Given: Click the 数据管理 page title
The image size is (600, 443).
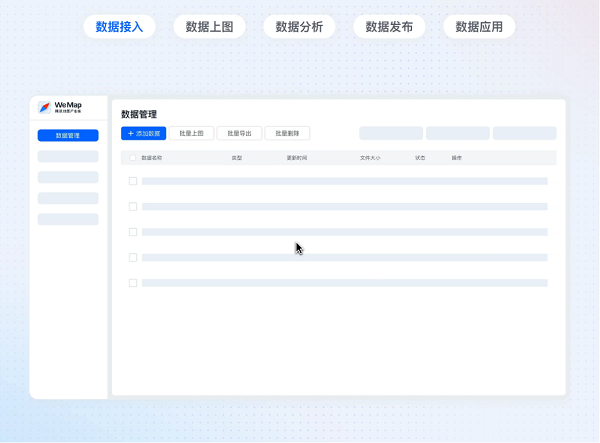Looking at the screenshot, I should pyautogui.click(x=139, y=114).
